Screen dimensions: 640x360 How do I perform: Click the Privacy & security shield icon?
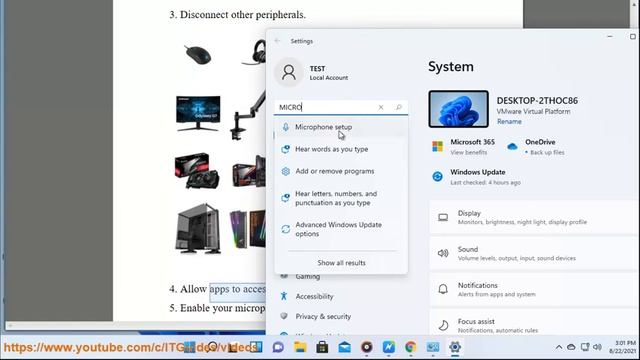(x=284, y=316)
